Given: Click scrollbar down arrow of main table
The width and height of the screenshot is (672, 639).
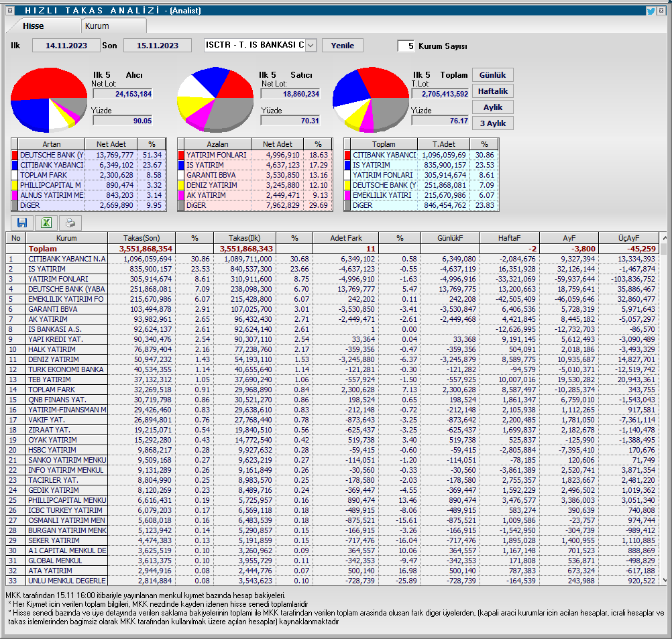Looking at the screenshot, I should click(x=664, y=580).
